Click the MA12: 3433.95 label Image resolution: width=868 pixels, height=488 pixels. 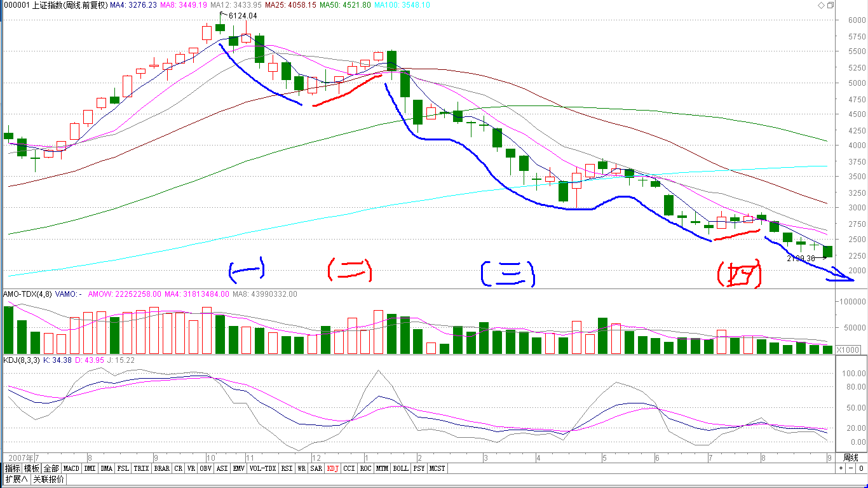tap(236, 5)
